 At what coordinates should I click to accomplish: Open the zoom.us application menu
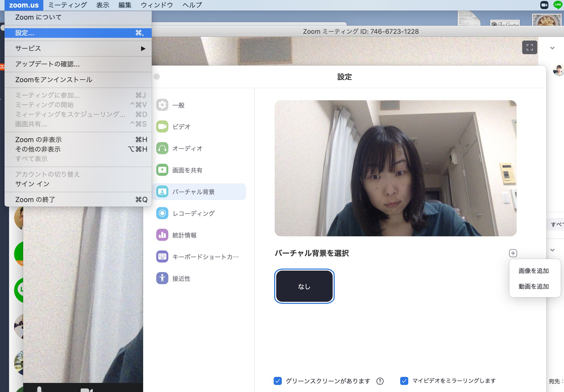pyautogui.click(x=24, y=5)
